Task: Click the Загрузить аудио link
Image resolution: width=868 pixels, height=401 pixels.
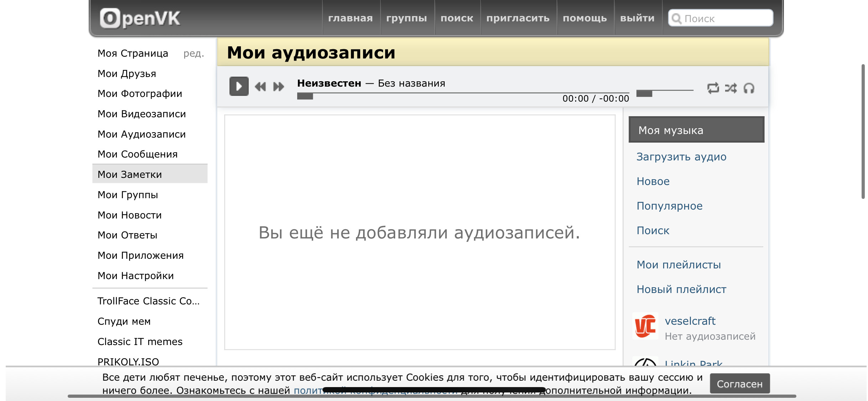Action: [681, 157]
